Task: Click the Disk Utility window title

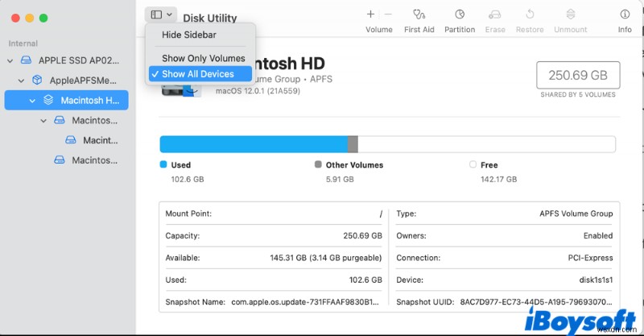Action: (210, 18)
